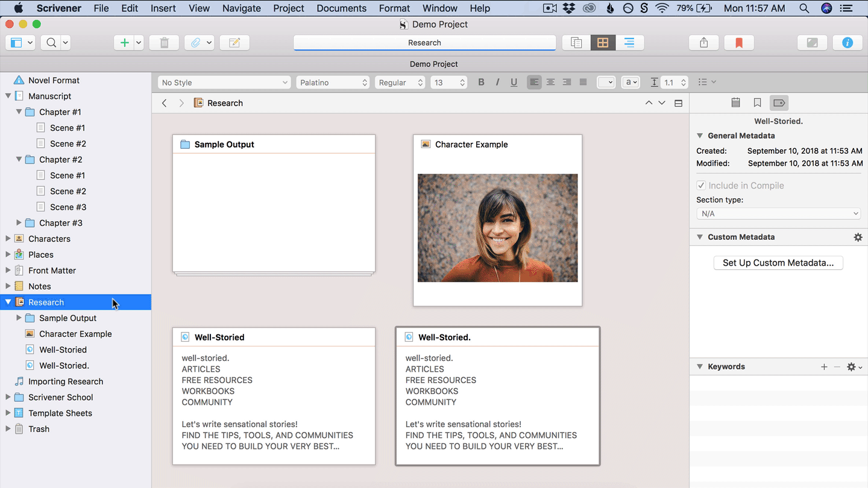Center align text
Viewport: 868px width, 488px height.
point(550,83)
